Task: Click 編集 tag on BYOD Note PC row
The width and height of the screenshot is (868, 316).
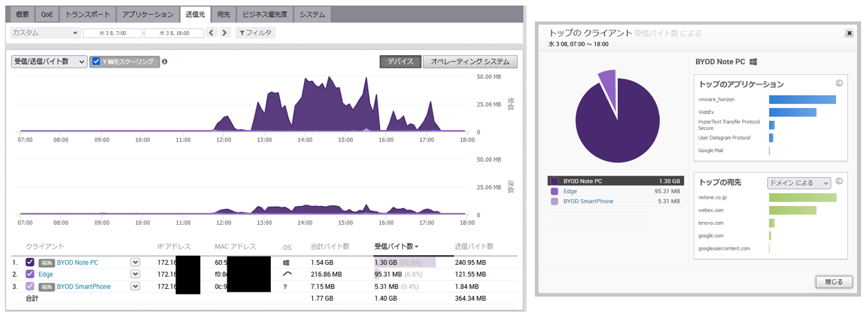Action: [46, 262]
